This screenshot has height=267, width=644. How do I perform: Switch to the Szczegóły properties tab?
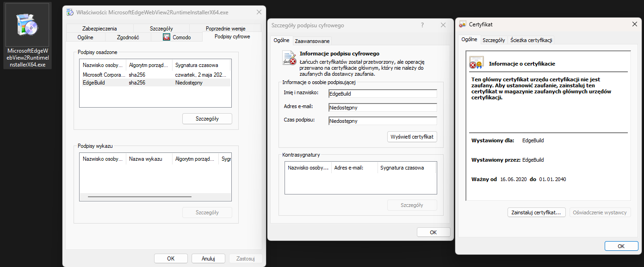[x=161, y=29]
